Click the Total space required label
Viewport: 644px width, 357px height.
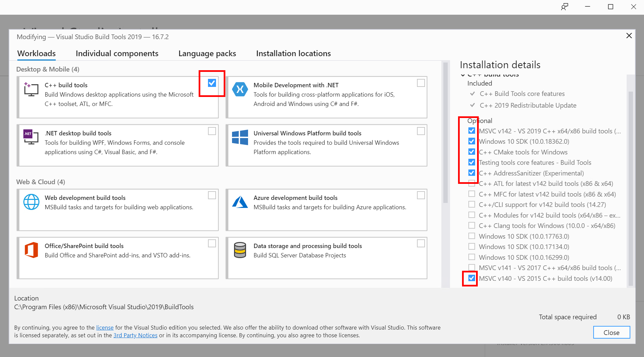pos(568,317)
